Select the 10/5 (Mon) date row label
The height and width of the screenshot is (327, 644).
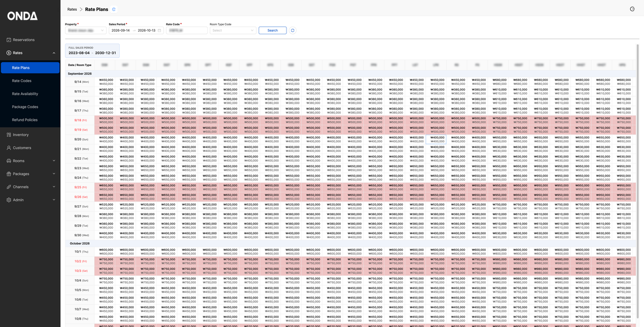pyautogui.click(x=82, y=290)
